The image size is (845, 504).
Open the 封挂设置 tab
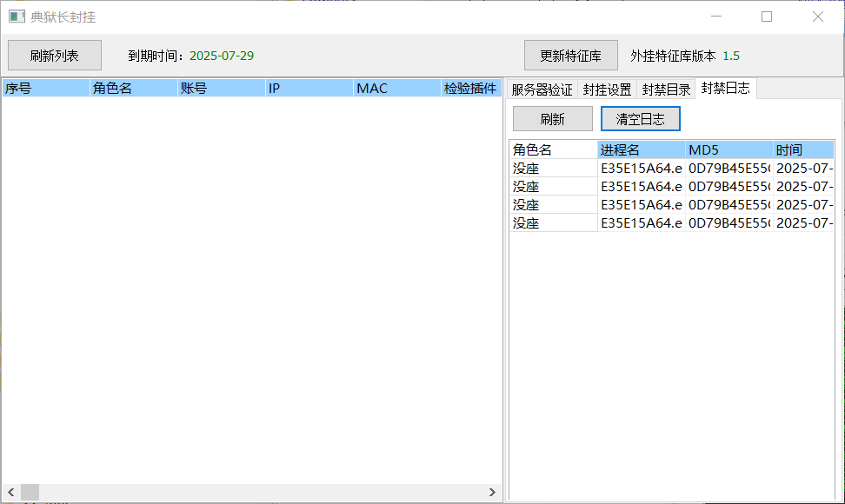607,89
